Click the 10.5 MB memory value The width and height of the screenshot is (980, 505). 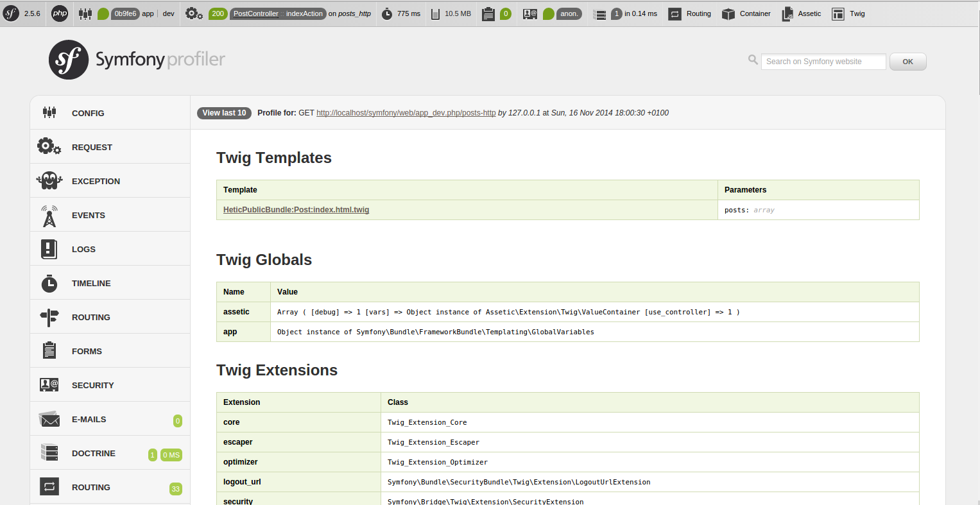[x=458, y=13]
